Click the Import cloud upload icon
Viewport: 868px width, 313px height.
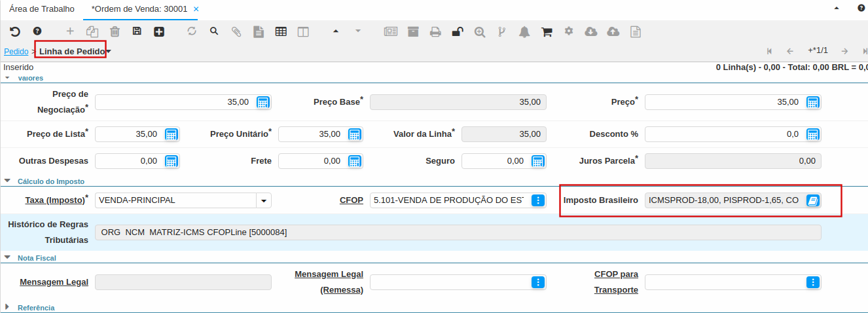[613, 31]
